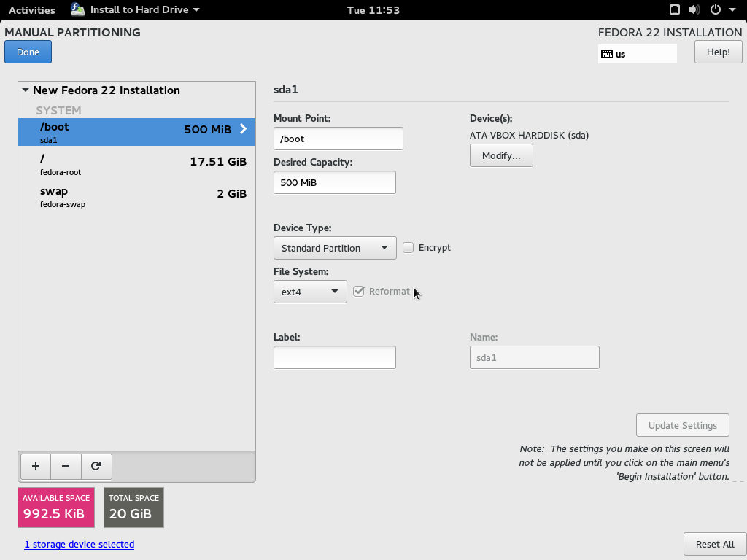Click the minus icon to remove partition
This screenshot has height=560, width=747.
tap(66, 466)
